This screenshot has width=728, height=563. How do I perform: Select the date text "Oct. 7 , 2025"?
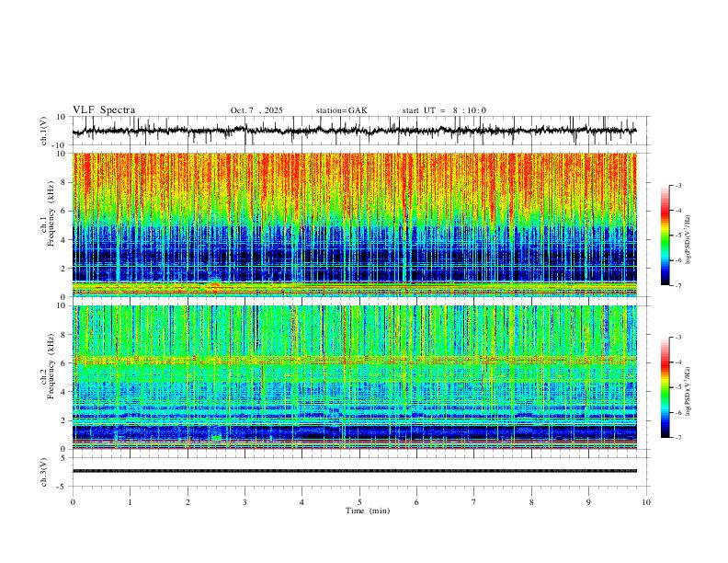tap(256, 110)
